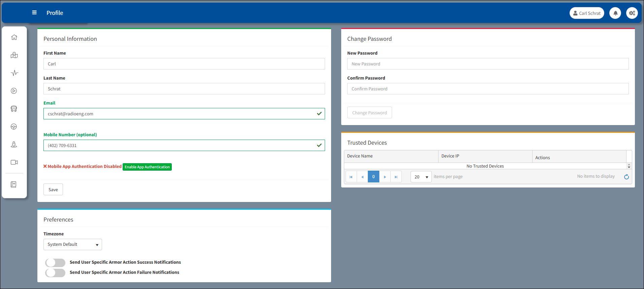Select the steering wheel drivers icon
The image size is (644, 289).
[x=14, y=127]
